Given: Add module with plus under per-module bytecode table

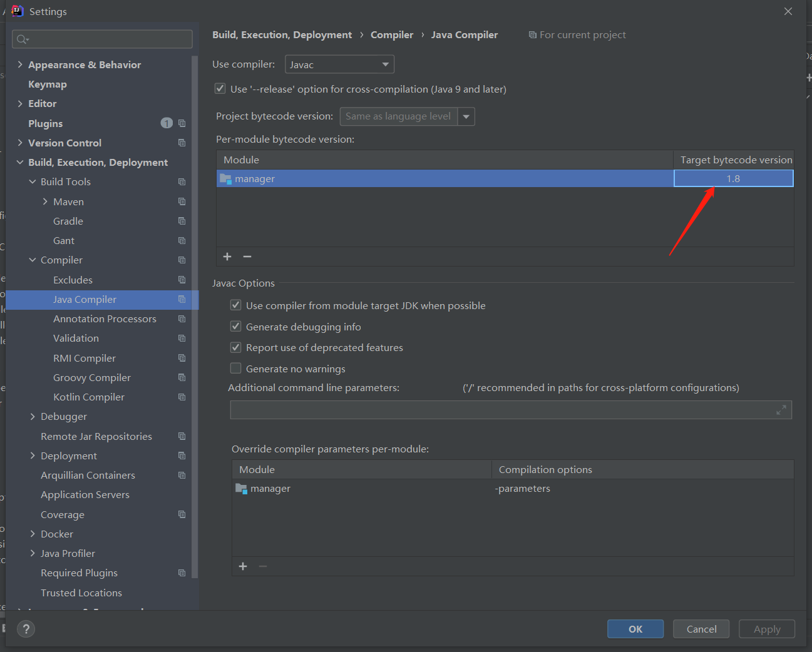Looking at the screenshot, I should tap(227, 257).
